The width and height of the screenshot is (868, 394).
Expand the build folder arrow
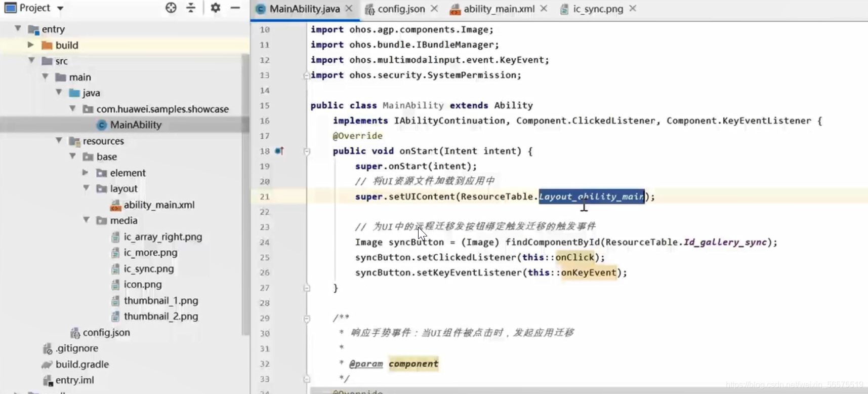click(31, 45)
